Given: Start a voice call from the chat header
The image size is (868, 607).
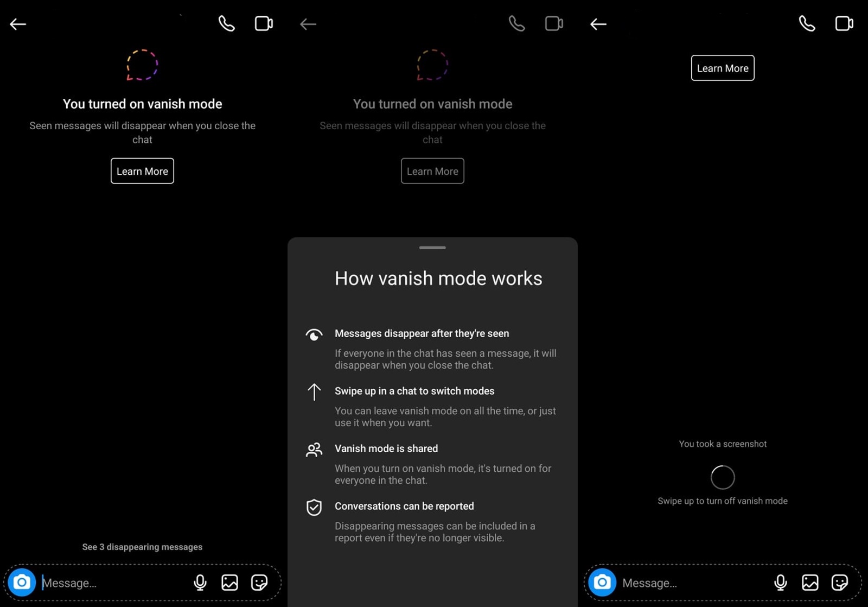Looking at the screenshot, I should coord(226,23).
